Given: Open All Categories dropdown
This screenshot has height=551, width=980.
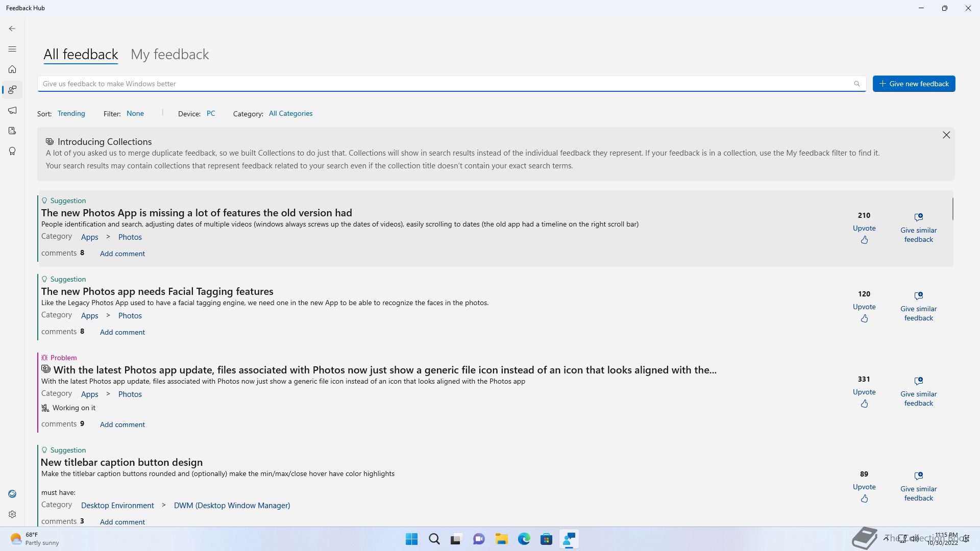Looking at the screenshot, I should click(x=290, y=113).
